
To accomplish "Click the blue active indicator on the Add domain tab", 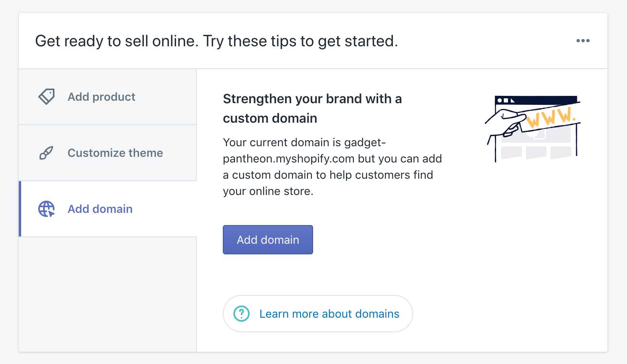I will [20, 209].
